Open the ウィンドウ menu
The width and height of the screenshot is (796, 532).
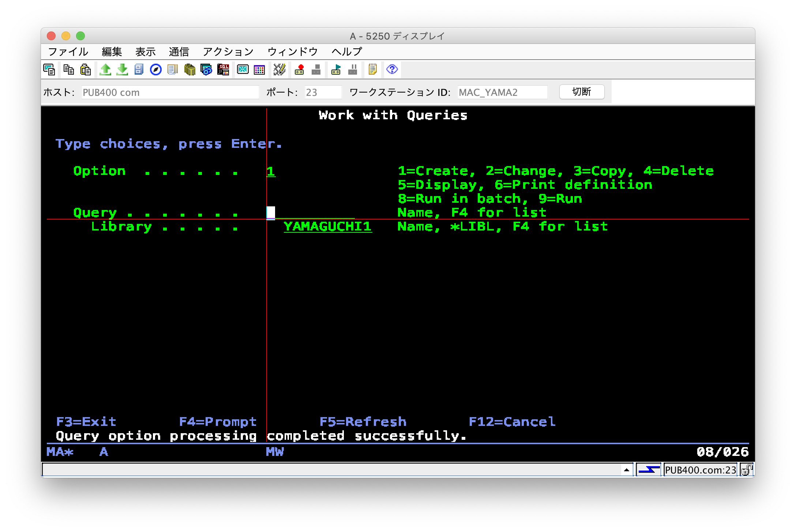tap(292, 52)
